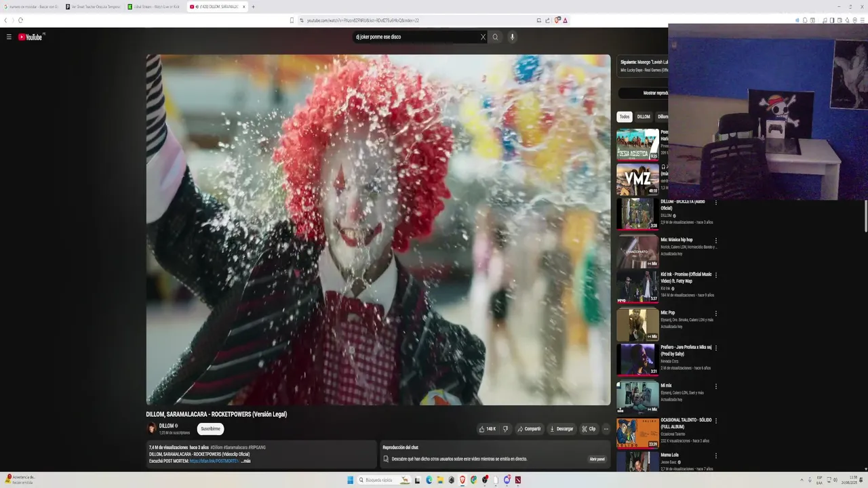Click the Brave Rewards triangle icon
Screen dimensions: 868x488
coord(565,20)
